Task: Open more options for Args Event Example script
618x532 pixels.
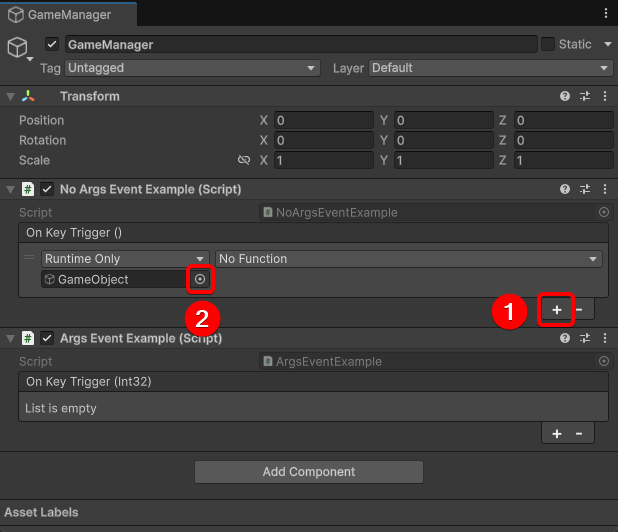Action: click(604, 338)
